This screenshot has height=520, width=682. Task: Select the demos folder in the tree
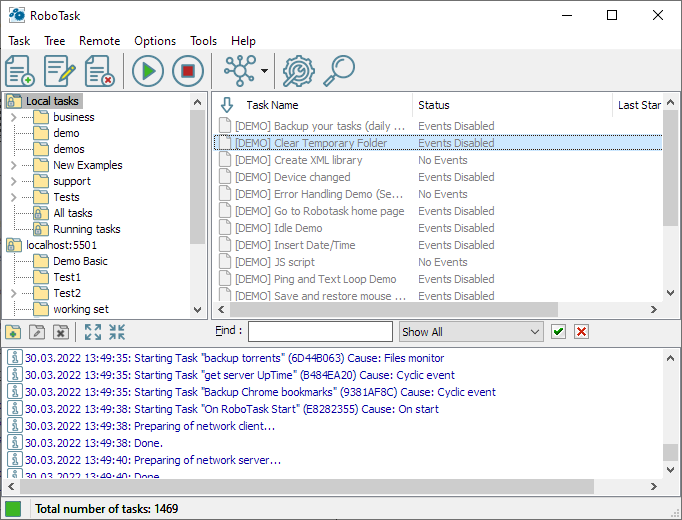(69, 149)
